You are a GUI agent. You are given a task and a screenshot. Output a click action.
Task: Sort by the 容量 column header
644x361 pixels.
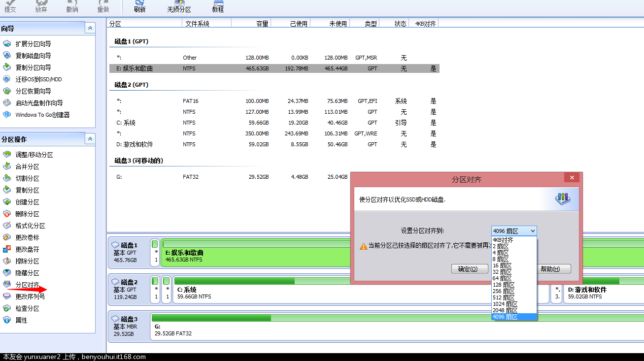pyautogui.click(x=251, y=23)
